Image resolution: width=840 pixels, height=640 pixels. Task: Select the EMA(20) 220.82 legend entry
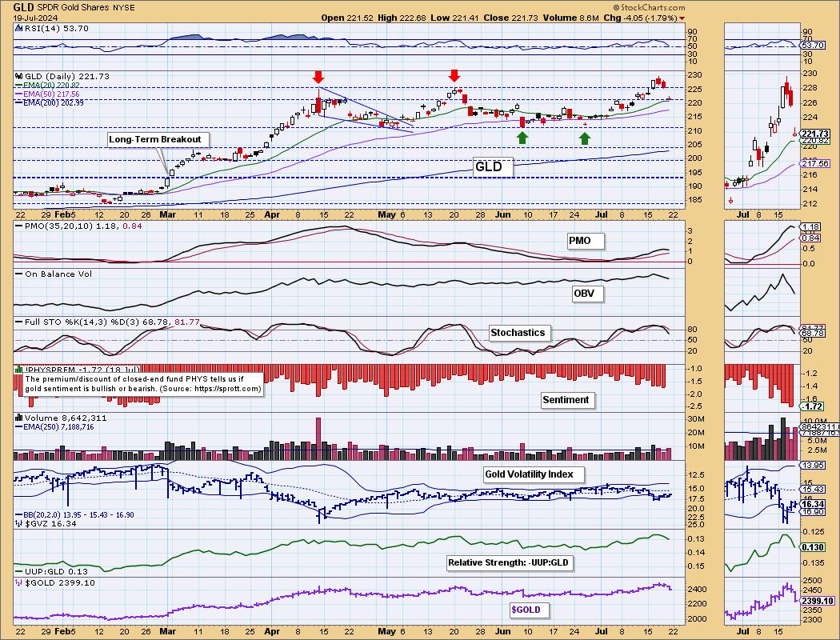coord(48,85)
